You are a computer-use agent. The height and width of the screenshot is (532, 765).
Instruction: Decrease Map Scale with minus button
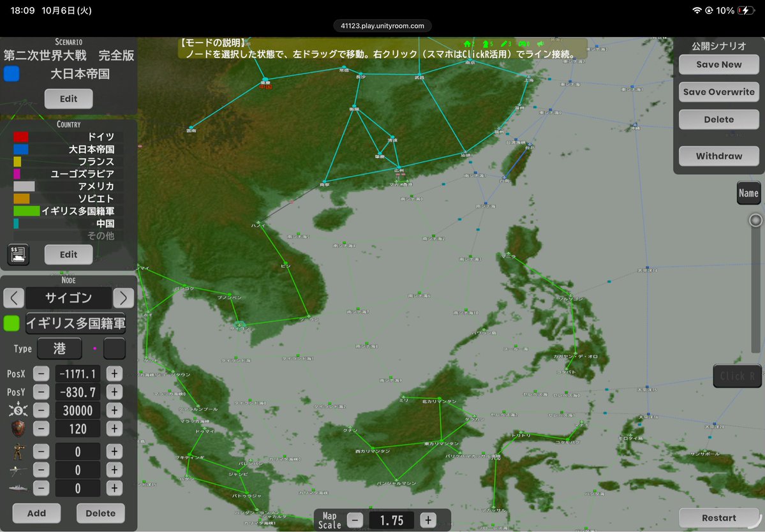click(355, 521)
